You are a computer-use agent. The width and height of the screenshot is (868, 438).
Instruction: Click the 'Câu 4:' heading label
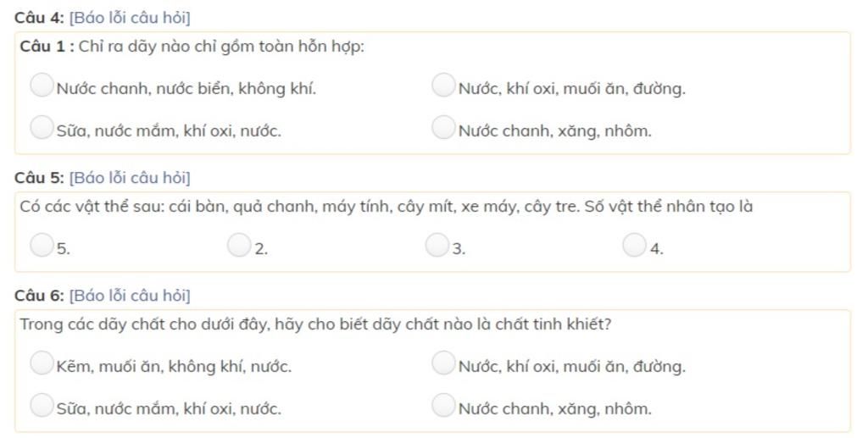tap(39, 18)
